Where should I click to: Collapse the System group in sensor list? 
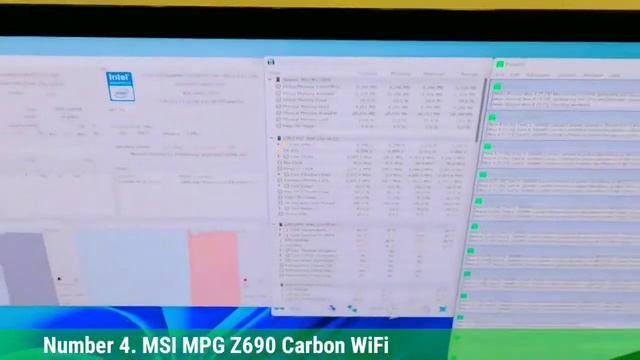(x=271, y=80)
